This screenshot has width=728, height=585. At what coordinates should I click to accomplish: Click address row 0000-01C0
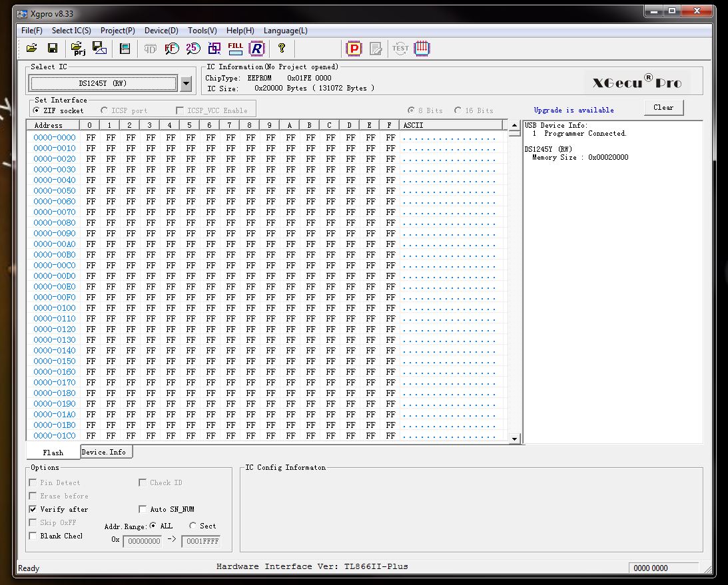[55, 436]
